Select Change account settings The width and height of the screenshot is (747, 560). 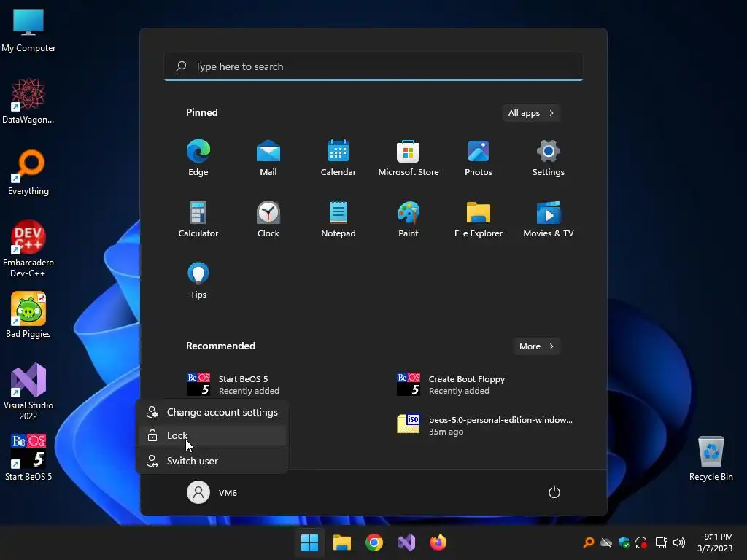coord(212,413)
